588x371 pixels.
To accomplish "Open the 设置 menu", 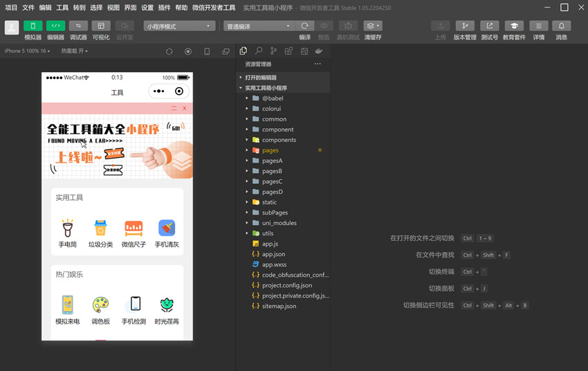I will tap(147, 8).
